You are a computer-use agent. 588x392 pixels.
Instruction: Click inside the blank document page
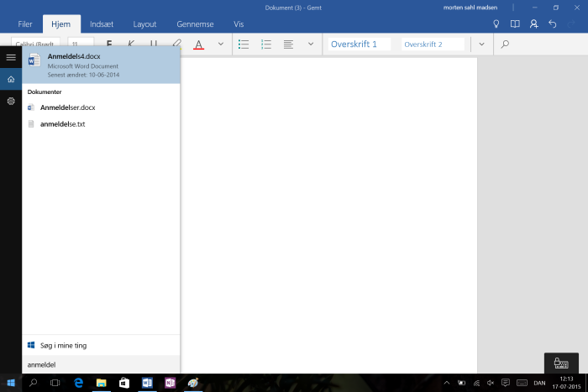pos(328,216)
